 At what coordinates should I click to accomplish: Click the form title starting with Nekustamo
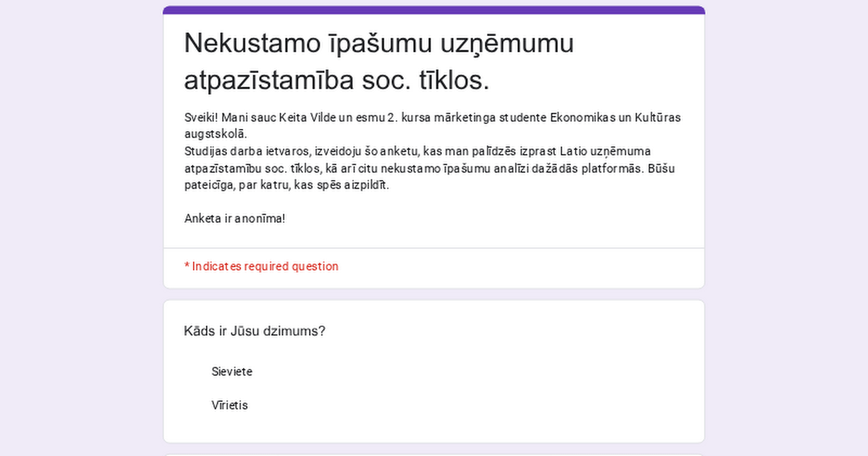378,43
